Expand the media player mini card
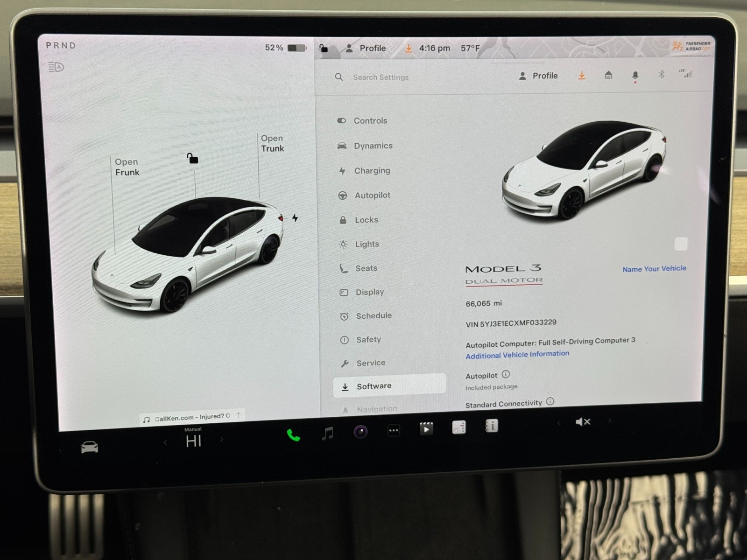 pyautogui.click(x=192, y=417)
